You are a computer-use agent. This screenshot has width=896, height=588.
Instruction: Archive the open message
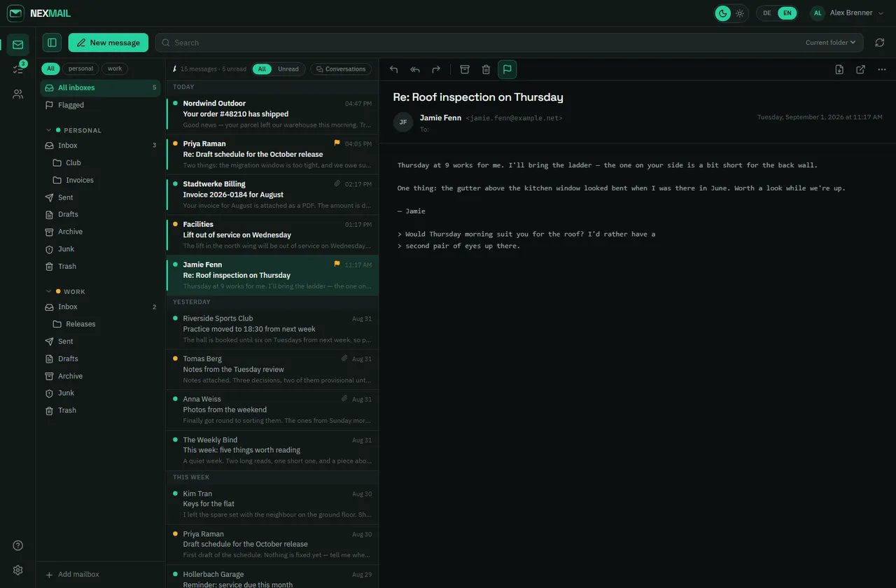point(464,69)
